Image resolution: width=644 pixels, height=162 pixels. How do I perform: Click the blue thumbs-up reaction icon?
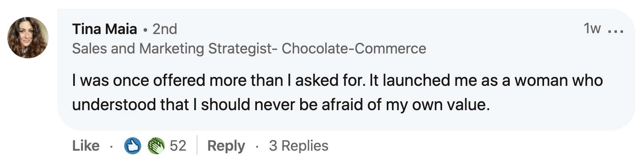132,146
